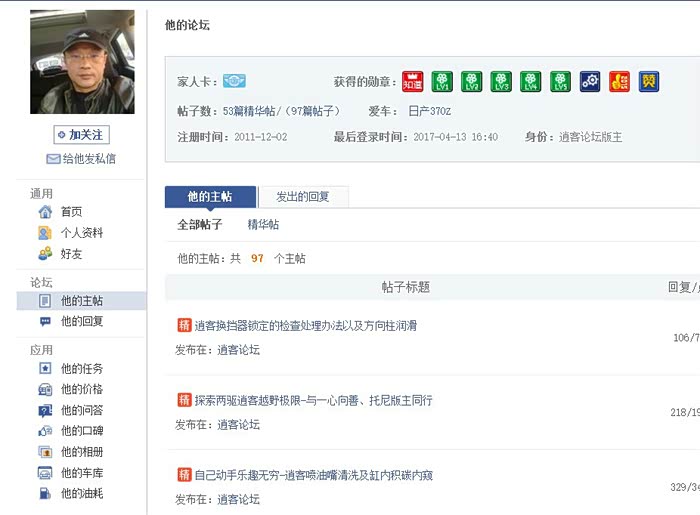The image size is (700, 515).
Task: Click the fuel pump icon beside 他的油耗
Action: (x=45, y=493)
